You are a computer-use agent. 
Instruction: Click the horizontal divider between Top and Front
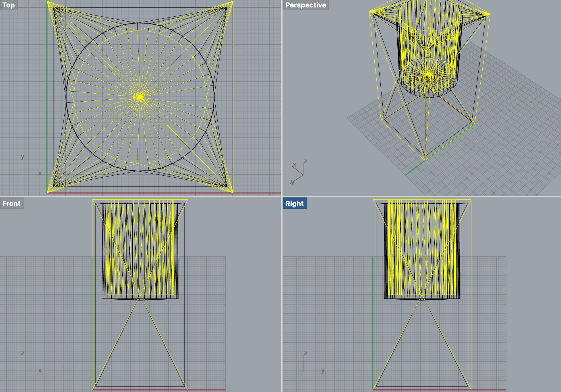coord(140,196)
